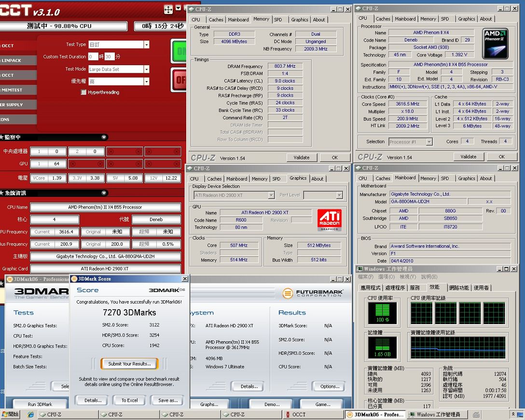Click the keyboard language bar icon in the tray
This screenshot has height=420, width=525.
point(477,415)
